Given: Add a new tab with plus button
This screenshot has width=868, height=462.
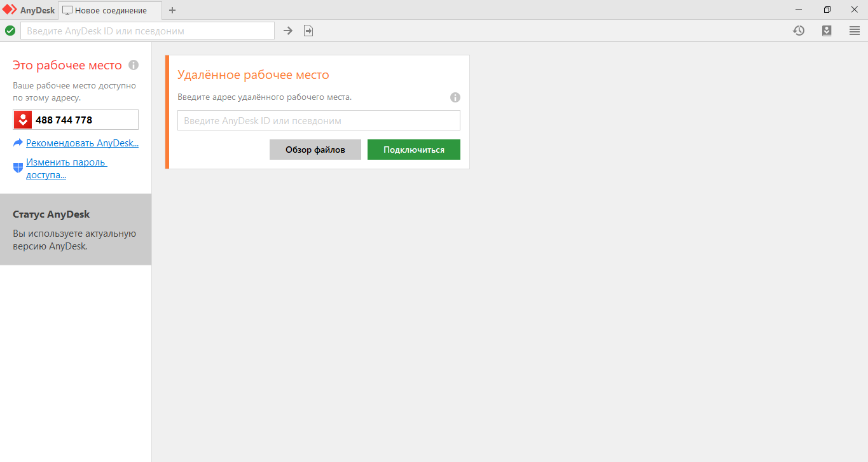Looking at the screenshot, I should pos(172,10).
